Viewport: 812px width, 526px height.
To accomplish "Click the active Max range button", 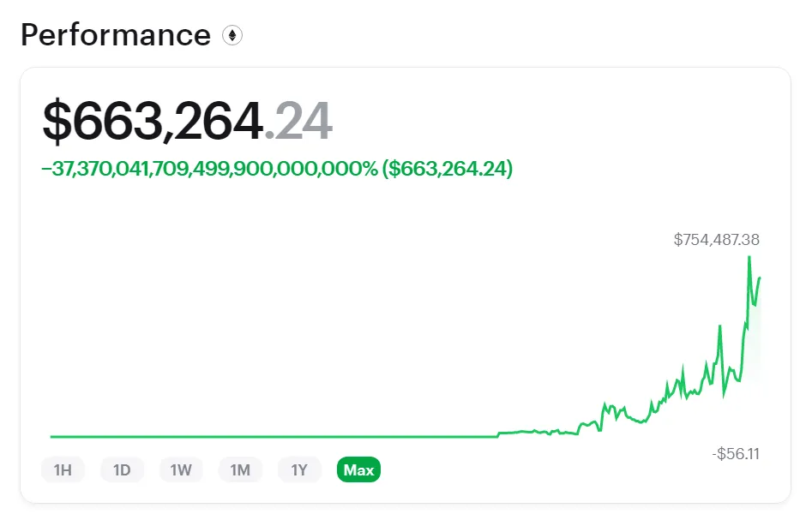I will click(358, 469).
